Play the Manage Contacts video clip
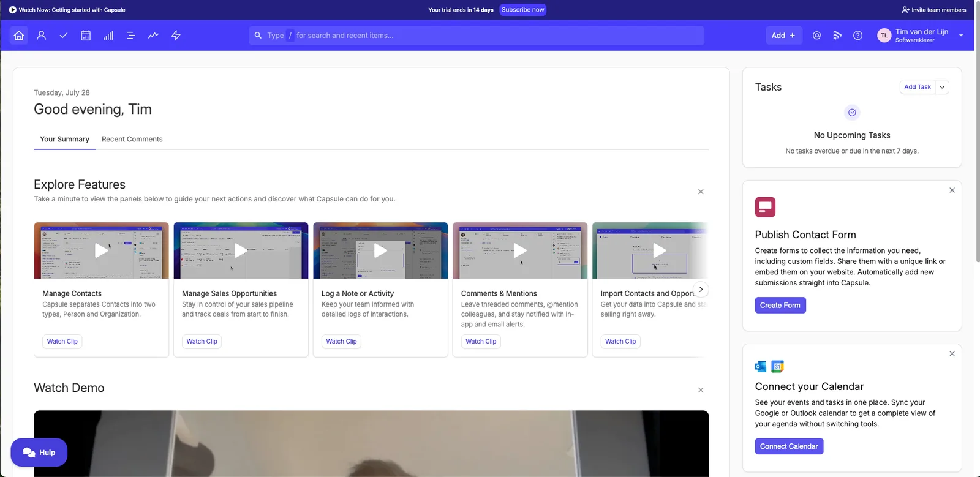980x477 pixels. point(101,250)
